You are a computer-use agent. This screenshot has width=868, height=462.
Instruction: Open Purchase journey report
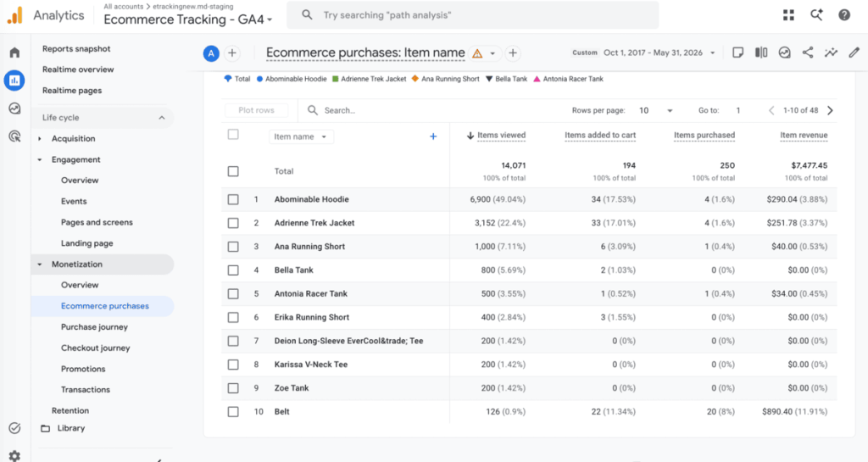point(94,327)
